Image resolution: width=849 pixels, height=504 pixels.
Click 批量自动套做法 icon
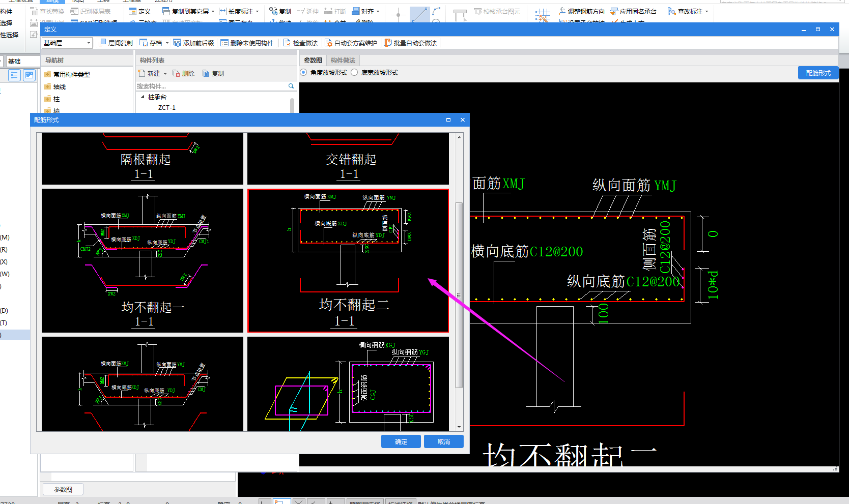[x=388, y=43]
